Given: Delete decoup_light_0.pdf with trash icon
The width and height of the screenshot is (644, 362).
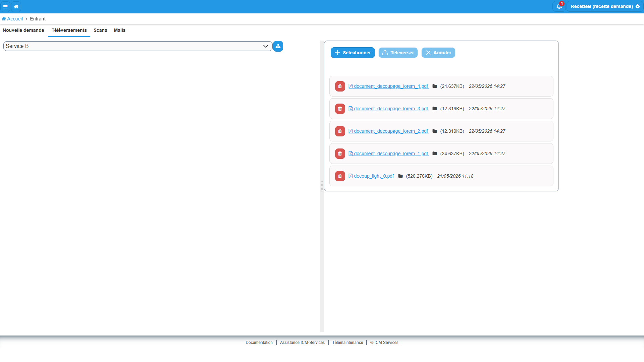Looking at the screenshot, I should (x=340, y=176).
